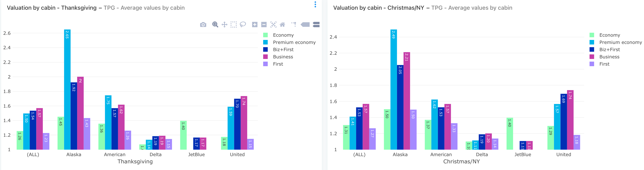Reset axes with the home icon
Screen dimensions: 644x170
tap(282, 25)
